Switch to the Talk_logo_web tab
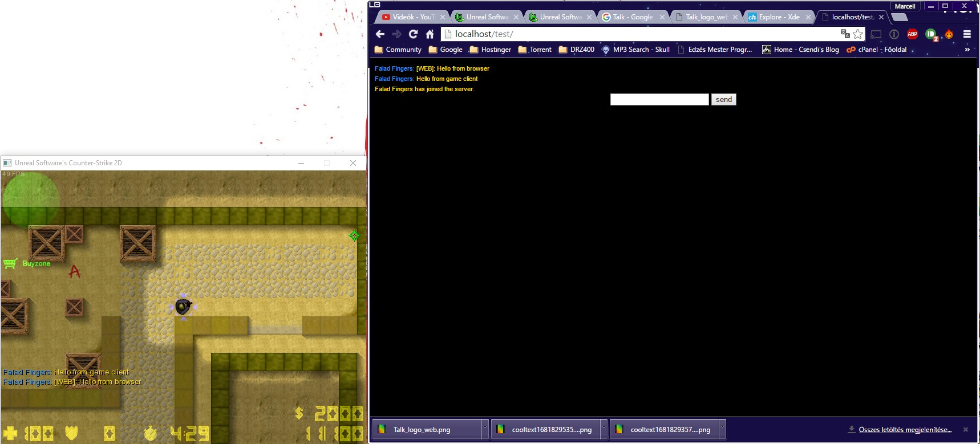The image size is (980, 444). tap(702, 17)
